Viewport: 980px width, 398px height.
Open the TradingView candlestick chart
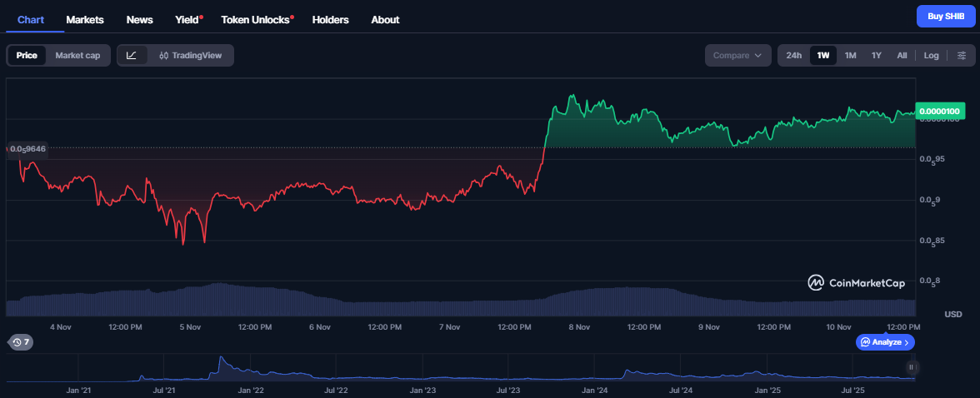pos(191,56)
